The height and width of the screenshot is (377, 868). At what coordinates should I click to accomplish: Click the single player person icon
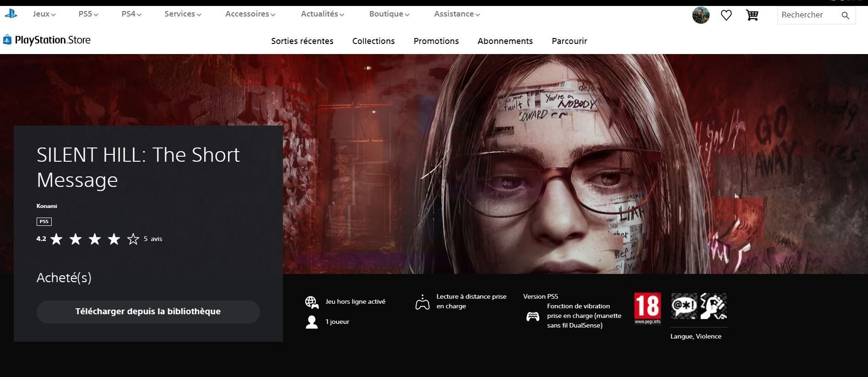(312, 322)
